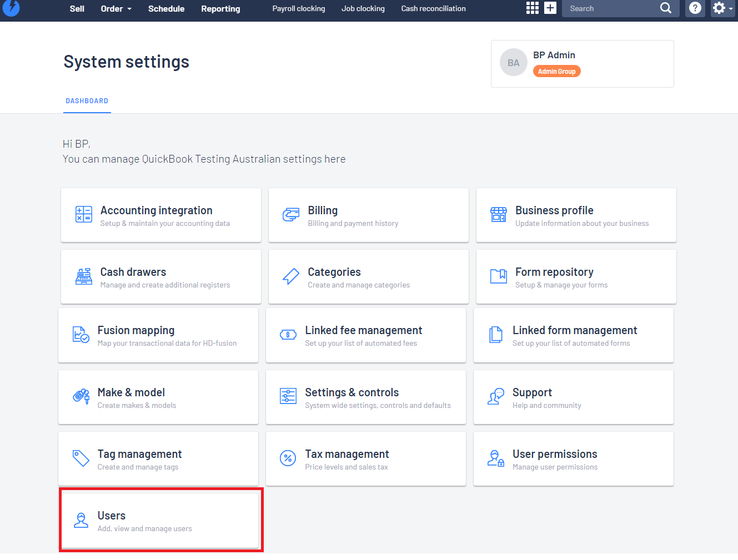
Task: Click the lightning bolt app logo
Action: point(11,8)
